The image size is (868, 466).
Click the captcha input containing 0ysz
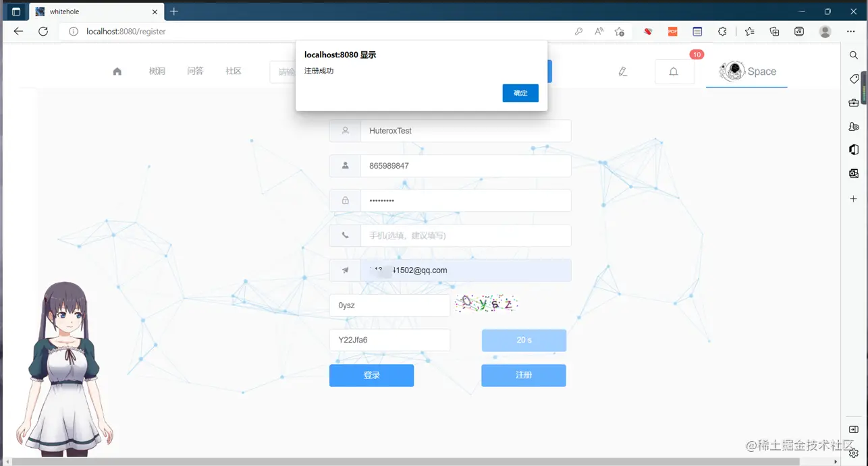[389, 305]
